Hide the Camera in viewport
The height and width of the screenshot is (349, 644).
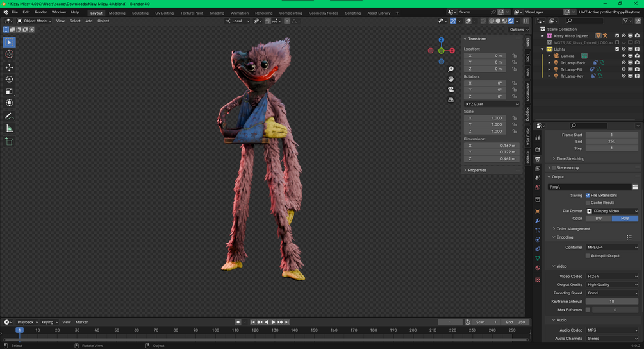pos(623,56)
